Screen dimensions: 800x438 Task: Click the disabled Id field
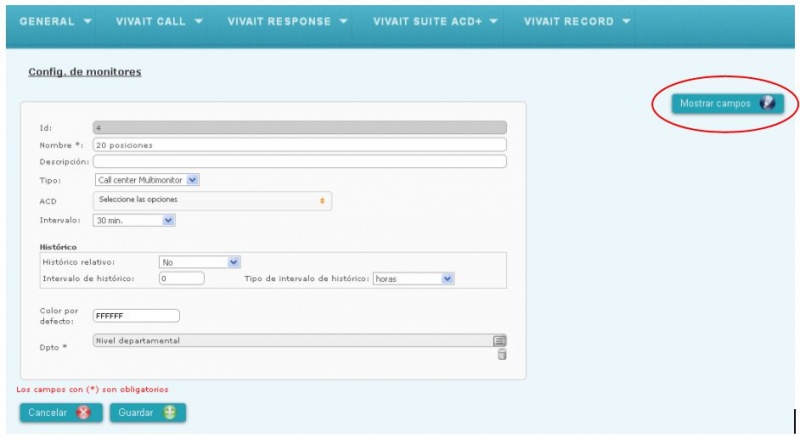click(299, 128)
